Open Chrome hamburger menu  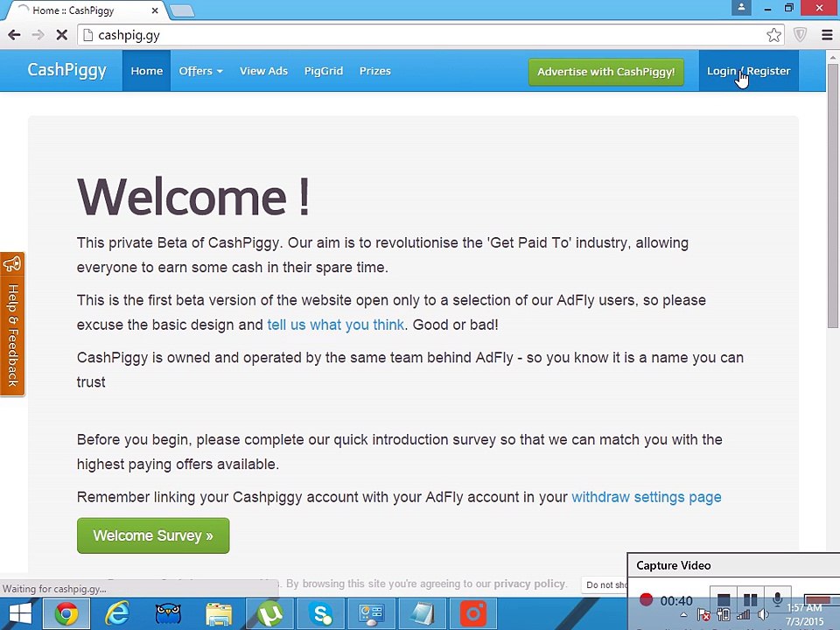tap(827, 35)
